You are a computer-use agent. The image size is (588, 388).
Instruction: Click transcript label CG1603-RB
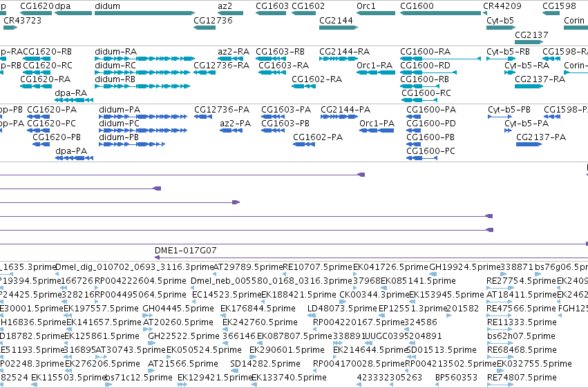[x=280, y=51]
